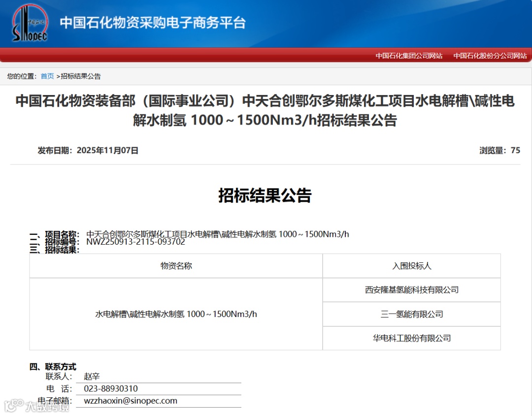Viewport: 532px width, 416px height.
Task: Click the 中国石化物资采购电子商务平台 header title
Action: [x=153, y=23]
